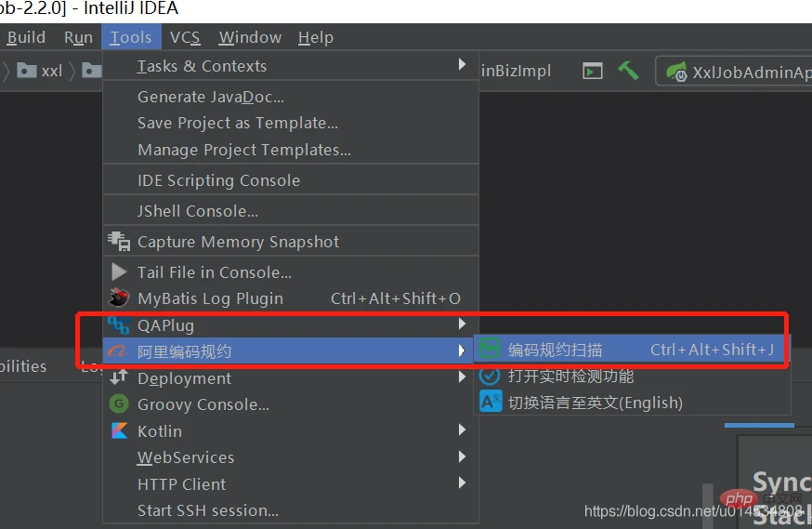Expand the Deployment submenu arrow

[462, 377]
